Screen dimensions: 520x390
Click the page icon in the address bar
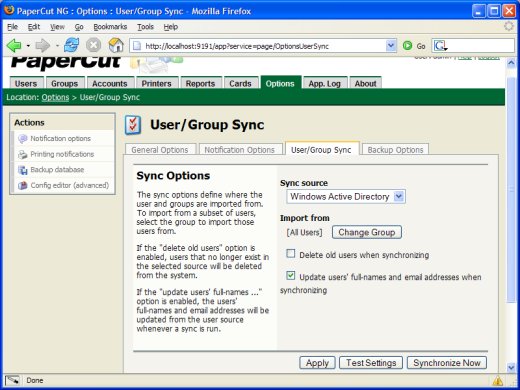[137, 46]
